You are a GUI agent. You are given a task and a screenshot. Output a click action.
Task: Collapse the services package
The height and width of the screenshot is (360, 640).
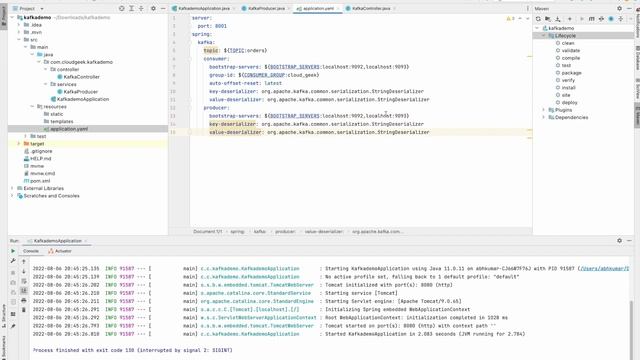(45, 84)
